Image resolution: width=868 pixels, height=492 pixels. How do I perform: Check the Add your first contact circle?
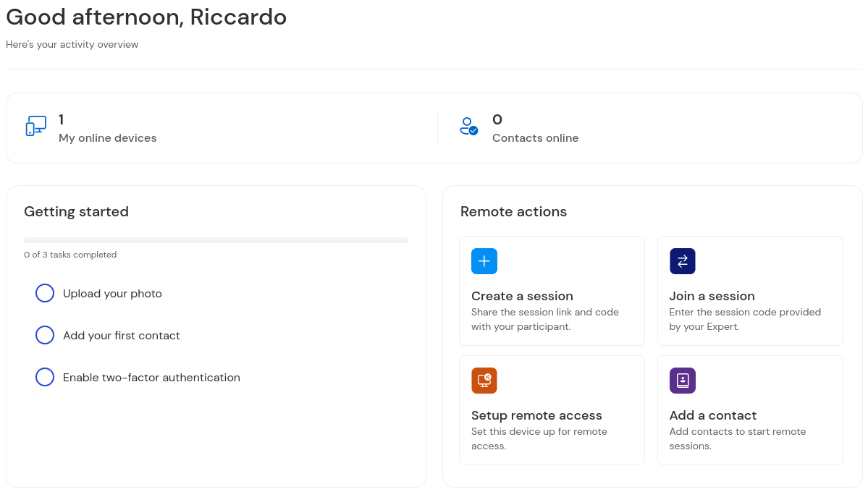pos(45,335)
